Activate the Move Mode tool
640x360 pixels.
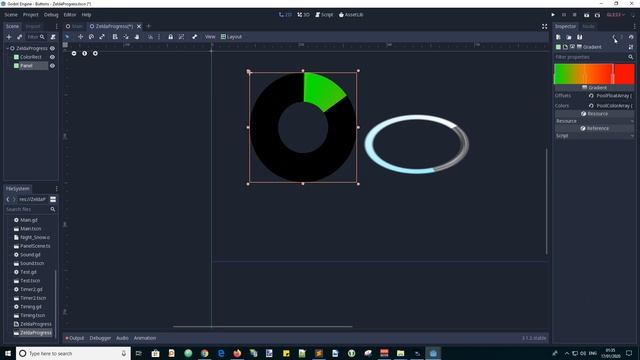pyautogui.click(x=80, y=37)
